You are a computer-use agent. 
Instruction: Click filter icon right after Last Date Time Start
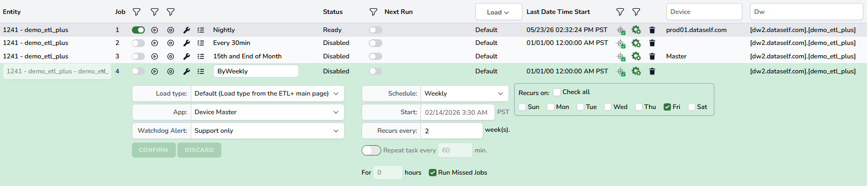[620, 12]
